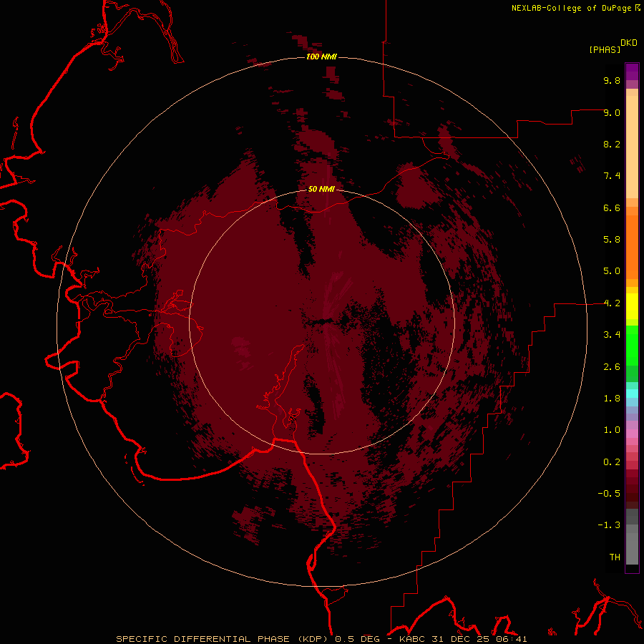Image resolution: width=644 pixels, height=644 pixels.
Task: Click the 5.0 scale value
Action: pyautogui.click(x=612, y=271)
